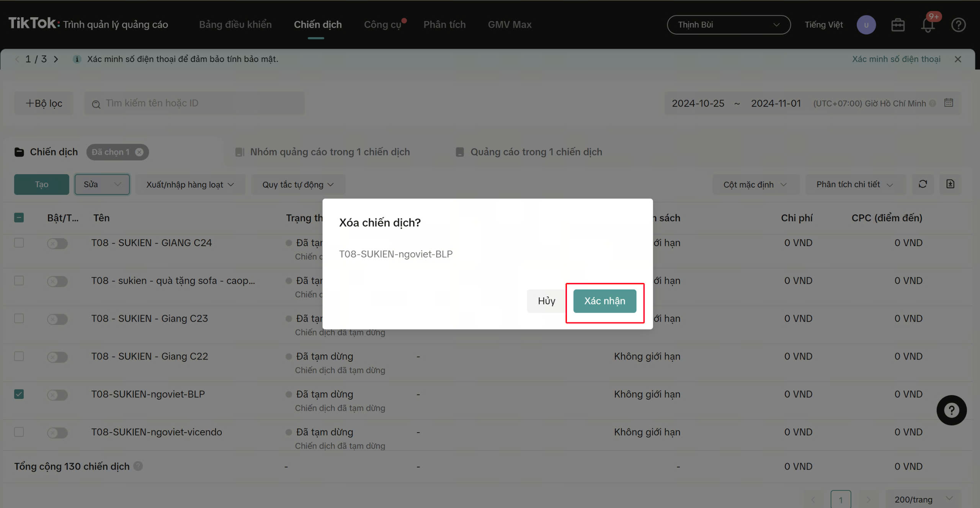Open the briefcase business center icon
980x508 pixels.
898,25
